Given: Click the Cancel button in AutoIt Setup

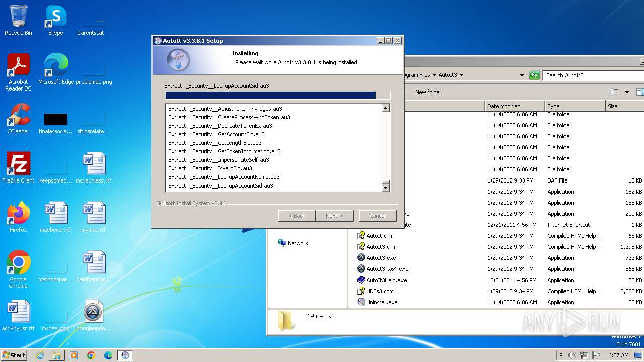Looking at the screenshot, I should point(377,216).
